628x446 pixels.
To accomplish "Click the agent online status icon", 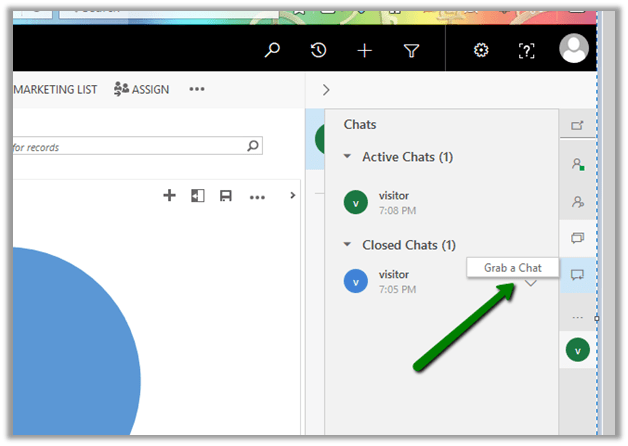I will [578, 164].
